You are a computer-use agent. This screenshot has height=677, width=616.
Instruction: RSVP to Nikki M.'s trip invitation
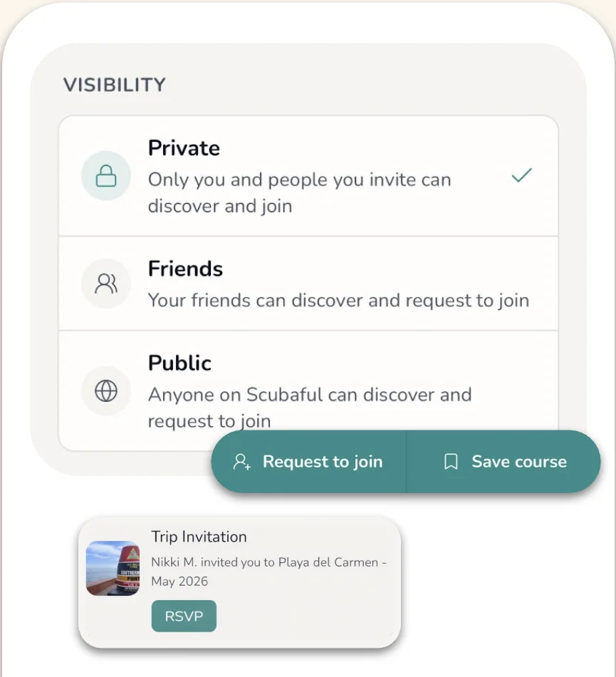click(184, 616)
